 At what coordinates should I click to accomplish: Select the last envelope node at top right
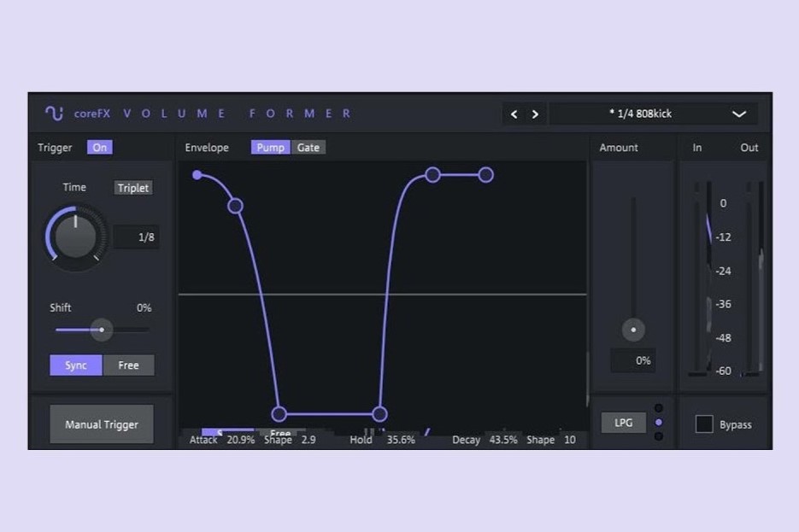point(485,175)
